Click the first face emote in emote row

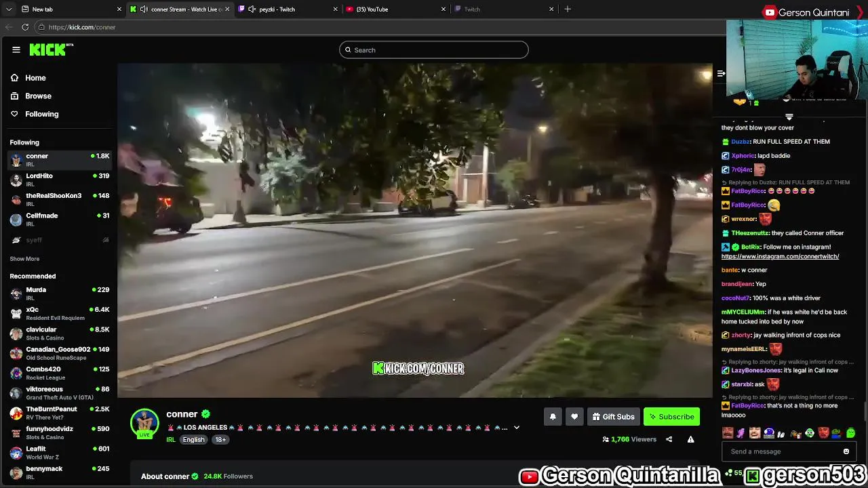coord(728,433)
